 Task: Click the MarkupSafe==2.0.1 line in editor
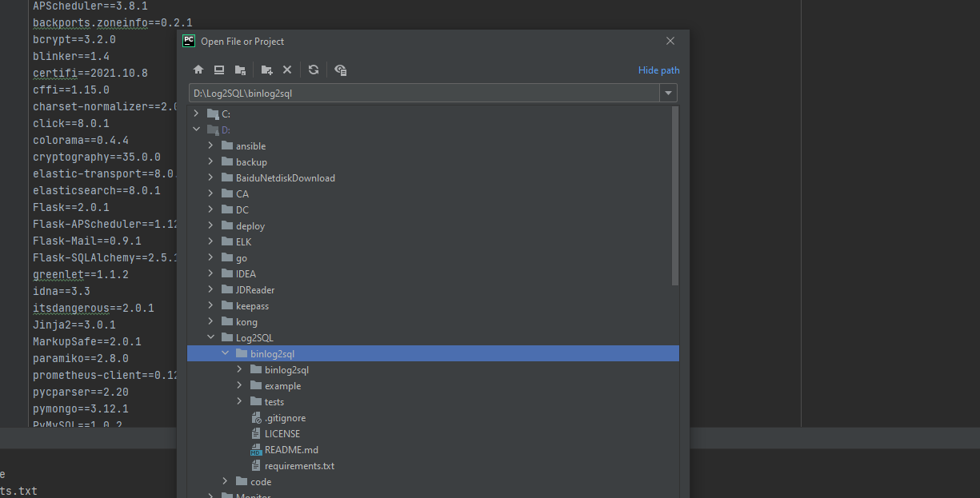tap(87, 341)
